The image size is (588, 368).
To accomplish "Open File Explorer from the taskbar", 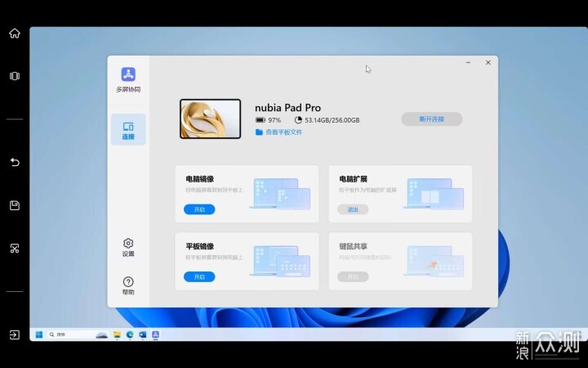I will (x=117, y=334).
